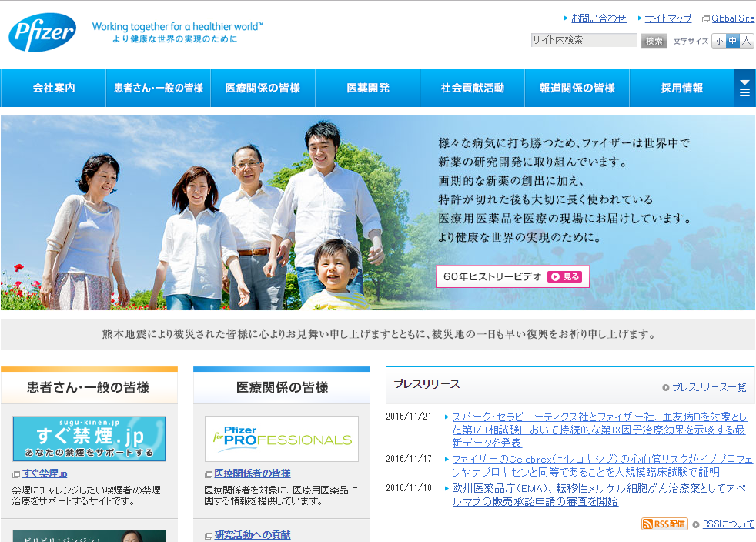The height and width of the screenshot is (542, 756).
Task: Open the 会社案内 menu
Action: coord(54,88)
